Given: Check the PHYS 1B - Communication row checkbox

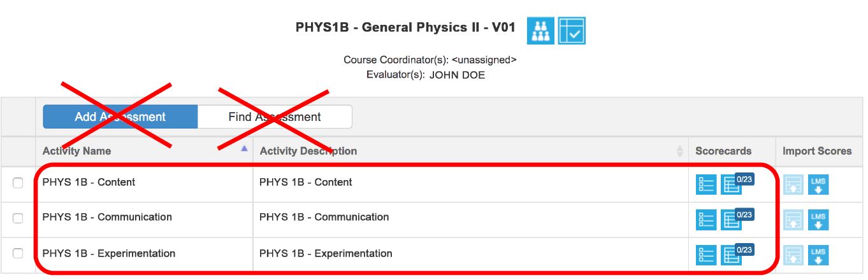Looking at the screenshot, I should pos(18,218).
